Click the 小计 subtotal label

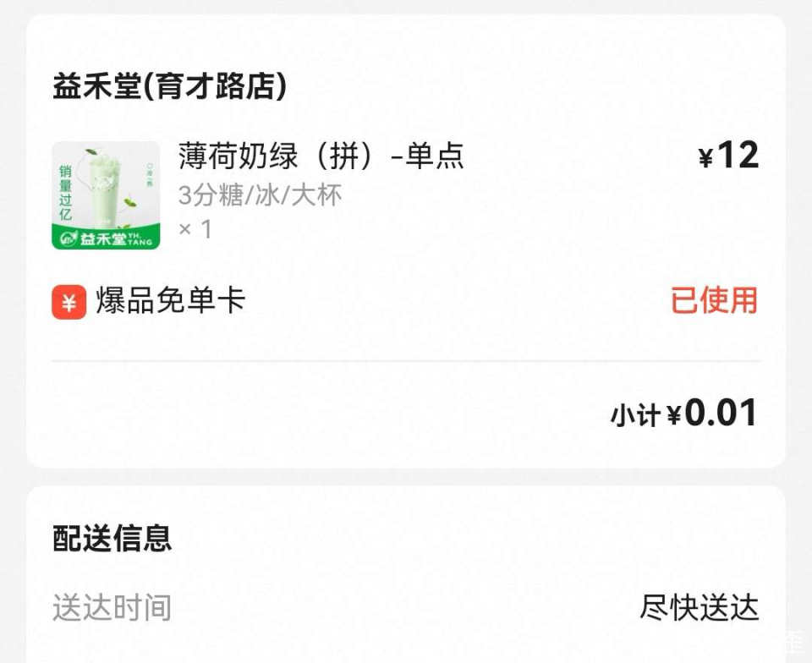click(x=634, y=415)
